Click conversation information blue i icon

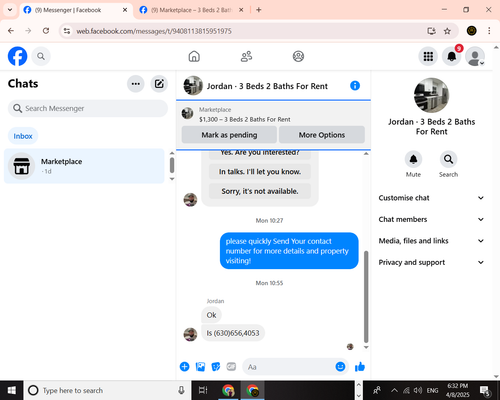[x=355, y=86]
